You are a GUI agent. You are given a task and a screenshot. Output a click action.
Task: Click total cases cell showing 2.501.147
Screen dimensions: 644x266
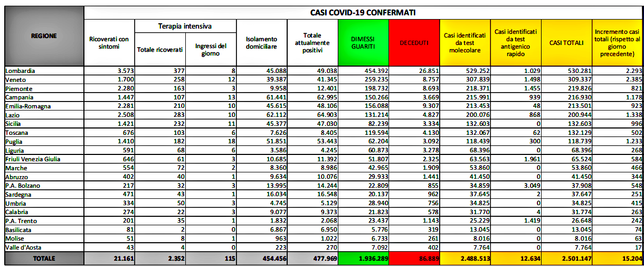(x=565, y=259)
